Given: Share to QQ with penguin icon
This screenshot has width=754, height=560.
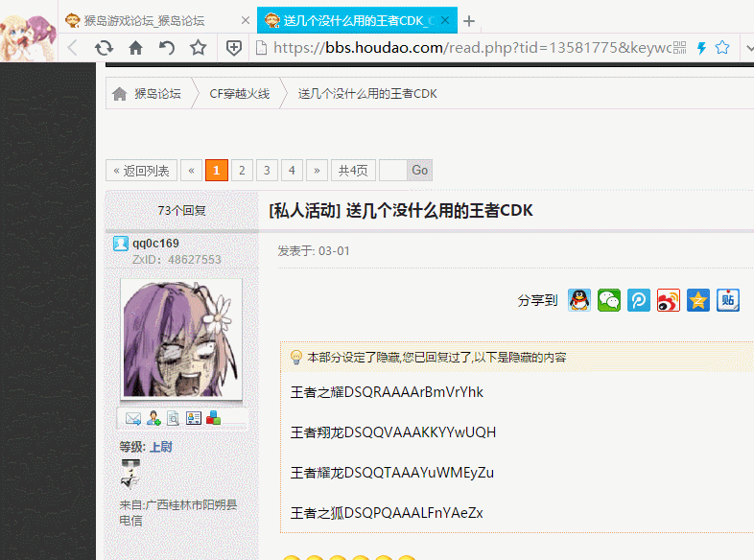Looking at the screenshot, I should click(579, 300).
